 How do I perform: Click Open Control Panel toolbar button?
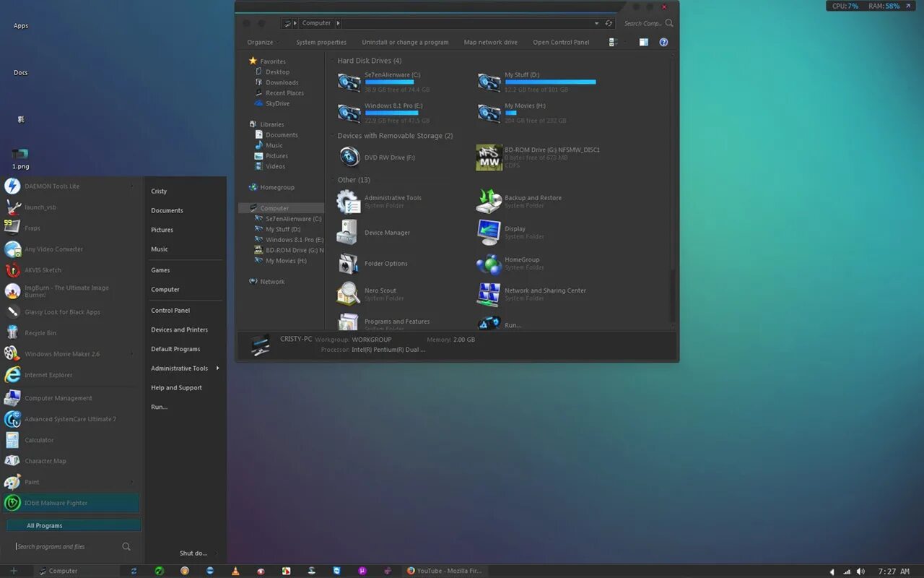click(561, 43)
